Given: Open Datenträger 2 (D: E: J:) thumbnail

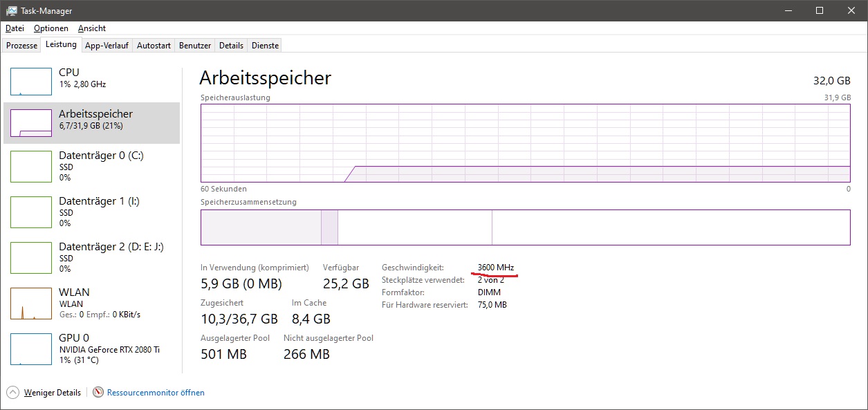Looking at the screenshot, I should point(31,259).
